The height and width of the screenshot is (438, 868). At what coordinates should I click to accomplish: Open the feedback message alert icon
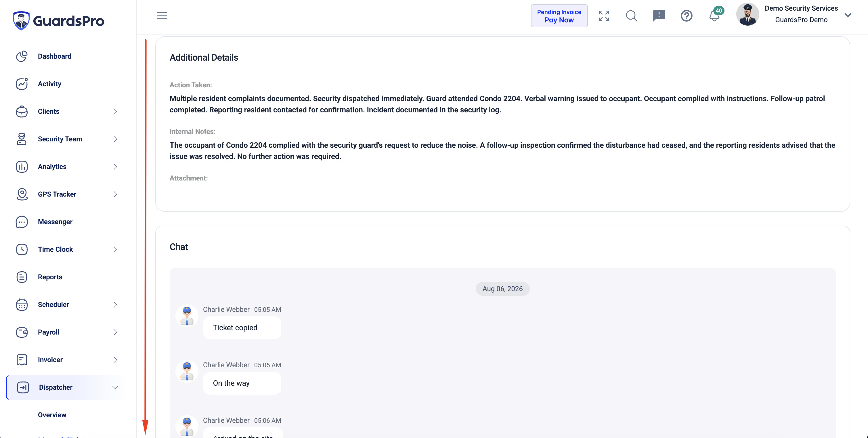(659, 16)
